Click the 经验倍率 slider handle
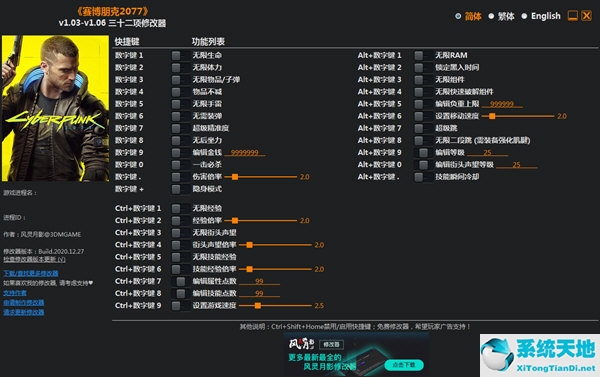 [x=235, y=221]
